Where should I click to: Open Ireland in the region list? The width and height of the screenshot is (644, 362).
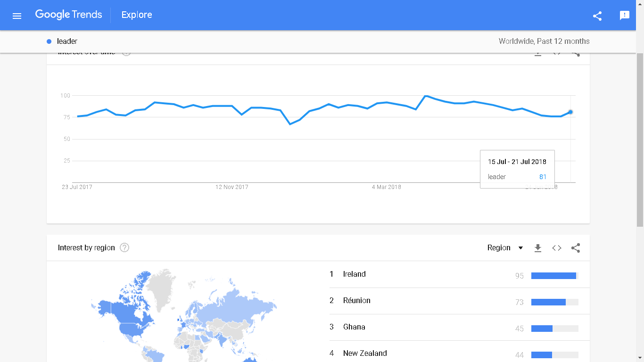[x=355, y=274]
